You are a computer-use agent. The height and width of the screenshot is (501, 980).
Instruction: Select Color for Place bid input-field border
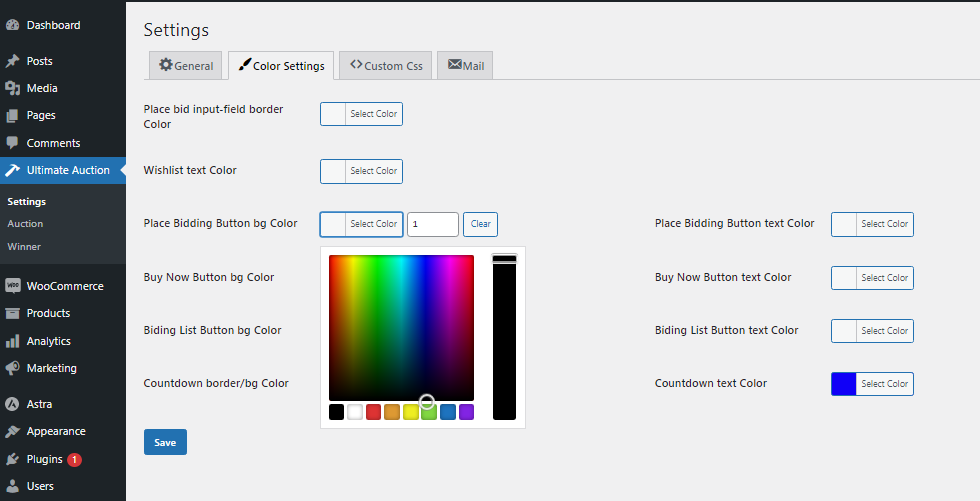point(361,114)
